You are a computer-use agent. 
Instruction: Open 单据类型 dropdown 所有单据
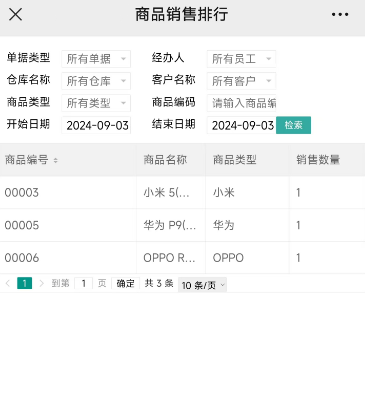click(x=96, y=59)
